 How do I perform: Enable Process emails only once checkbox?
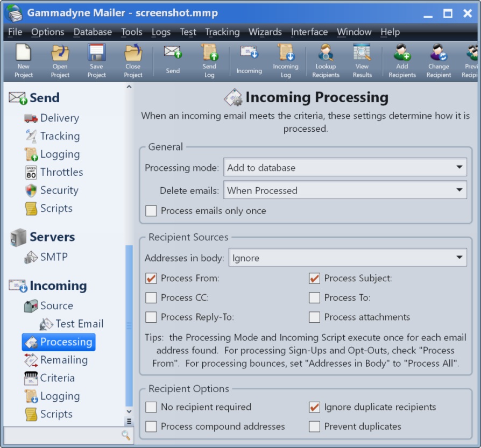151,211
